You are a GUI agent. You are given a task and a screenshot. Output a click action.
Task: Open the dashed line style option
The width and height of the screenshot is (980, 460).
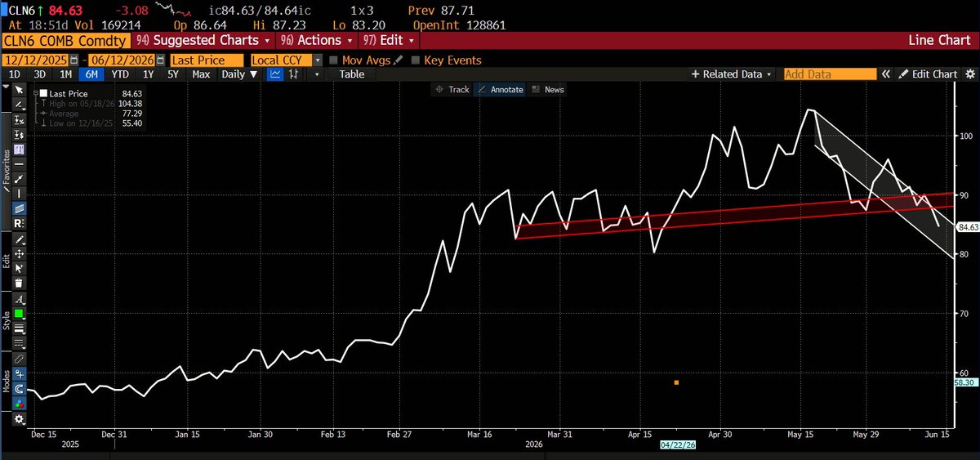coord(20,342)
